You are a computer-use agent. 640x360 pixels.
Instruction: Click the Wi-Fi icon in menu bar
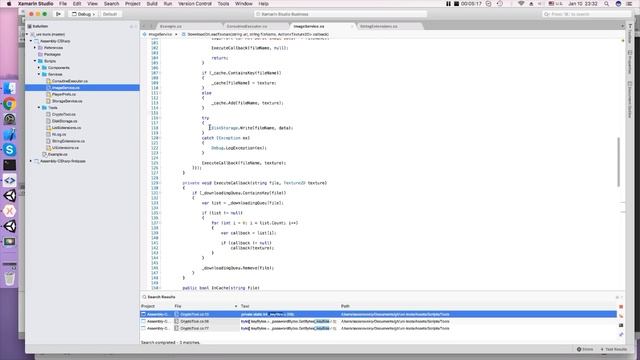click(521, 4)
